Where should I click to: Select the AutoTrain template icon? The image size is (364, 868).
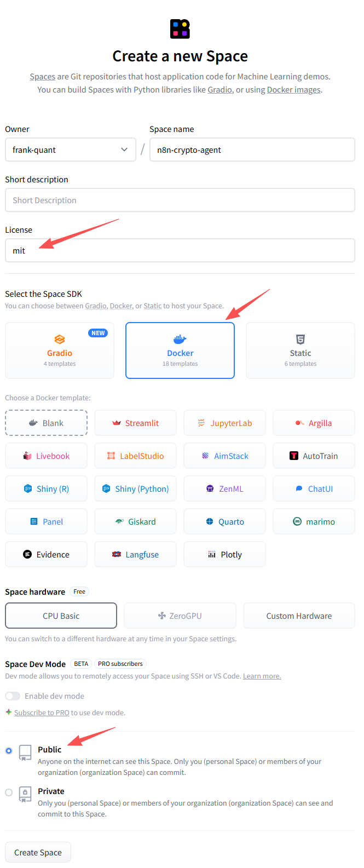click(294, 456)
